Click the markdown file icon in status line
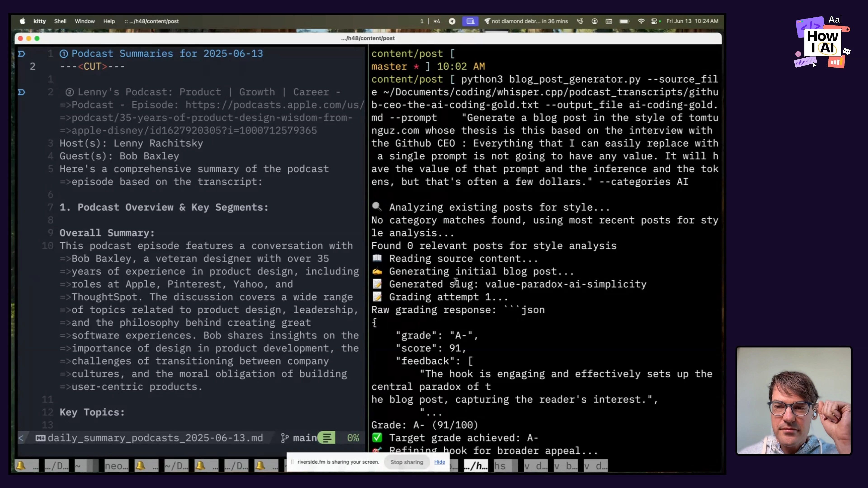 click(40, 438)
